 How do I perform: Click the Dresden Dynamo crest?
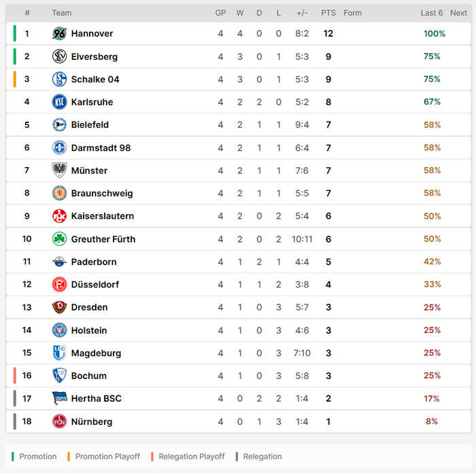click(x=59, y=307)
